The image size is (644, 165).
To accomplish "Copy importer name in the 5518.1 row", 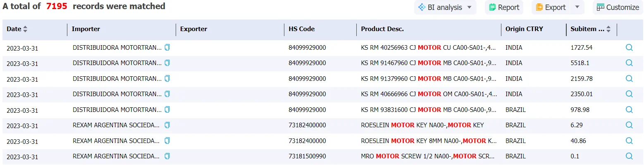I will [167, 63].
